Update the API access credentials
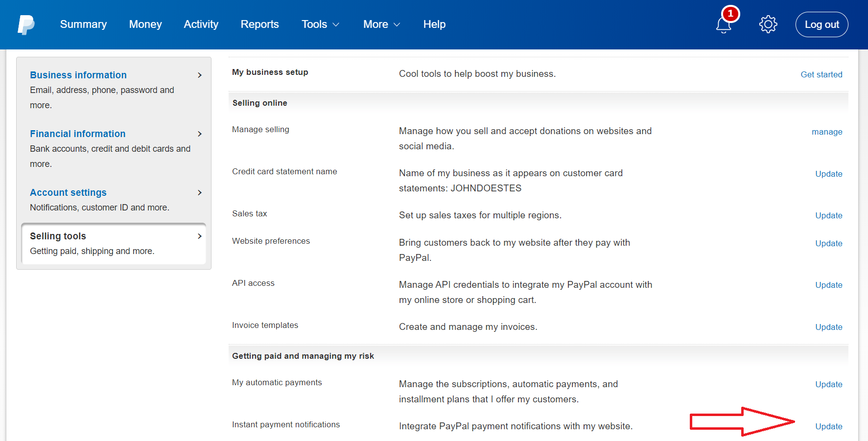 click(828, 285)
